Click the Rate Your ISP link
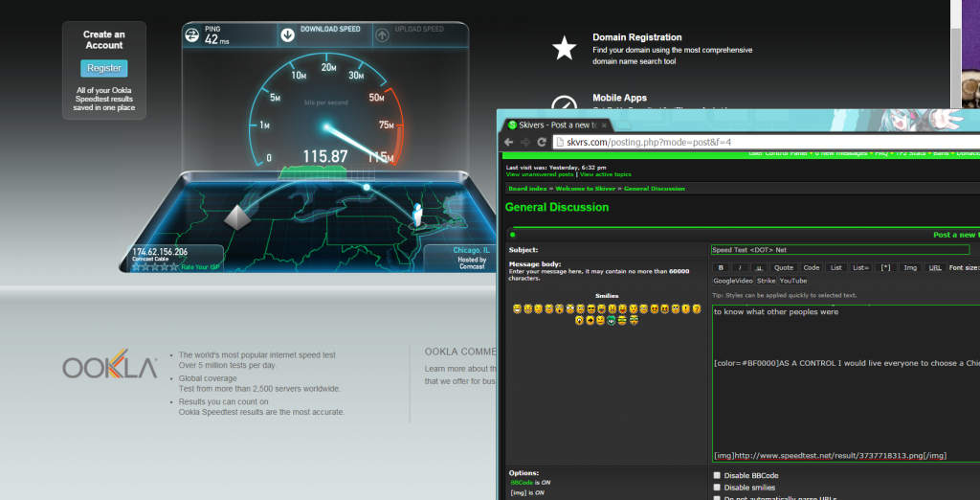 click(x=201, y=267)
